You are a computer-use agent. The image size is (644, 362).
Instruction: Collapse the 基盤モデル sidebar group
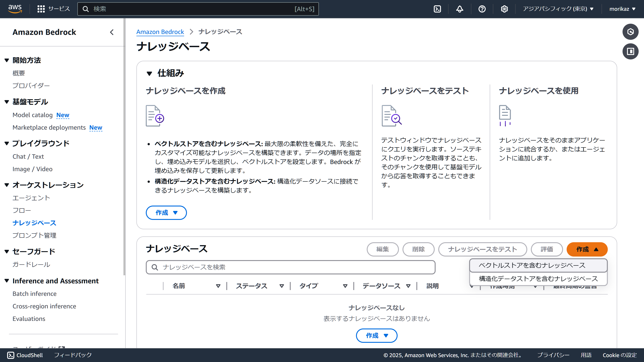point(7,102)
